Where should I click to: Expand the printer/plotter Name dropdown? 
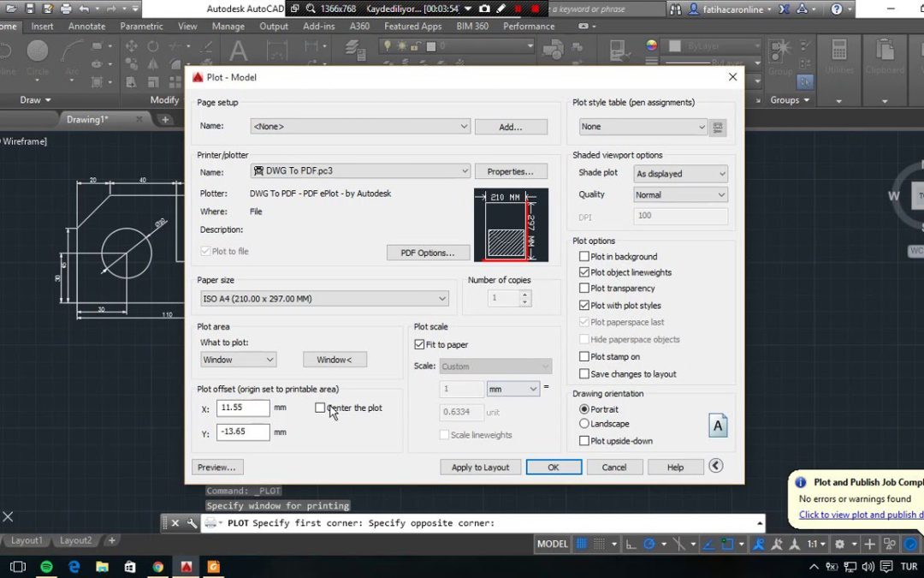point(360,171)
